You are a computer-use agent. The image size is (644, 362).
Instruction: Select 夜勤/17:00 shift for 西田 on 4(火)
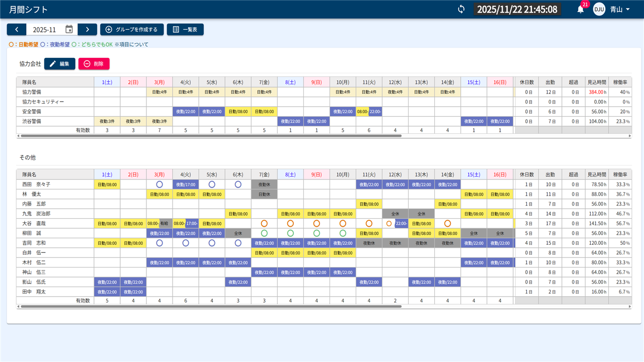pyautogui.click(x=186, y=185)
